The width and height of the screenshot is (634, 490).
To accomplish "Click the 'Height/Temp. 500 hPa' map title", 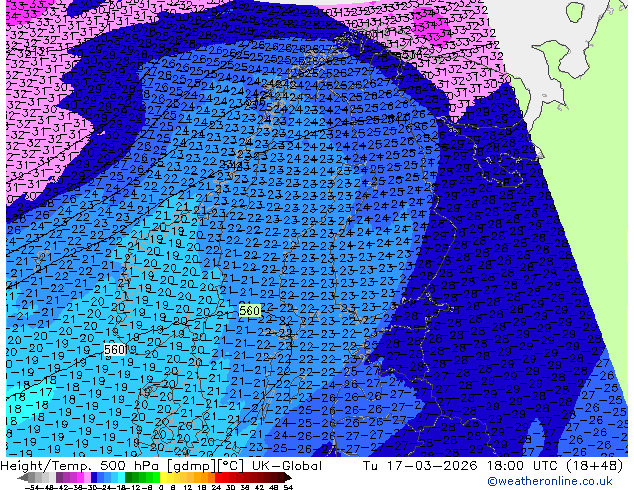I will point(80,466).
